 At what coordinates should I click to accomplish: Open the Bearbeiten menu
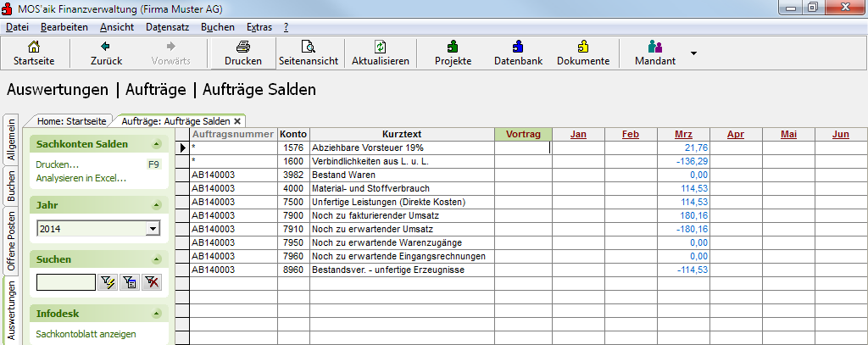pyautogui.click(x=64, y=27)
